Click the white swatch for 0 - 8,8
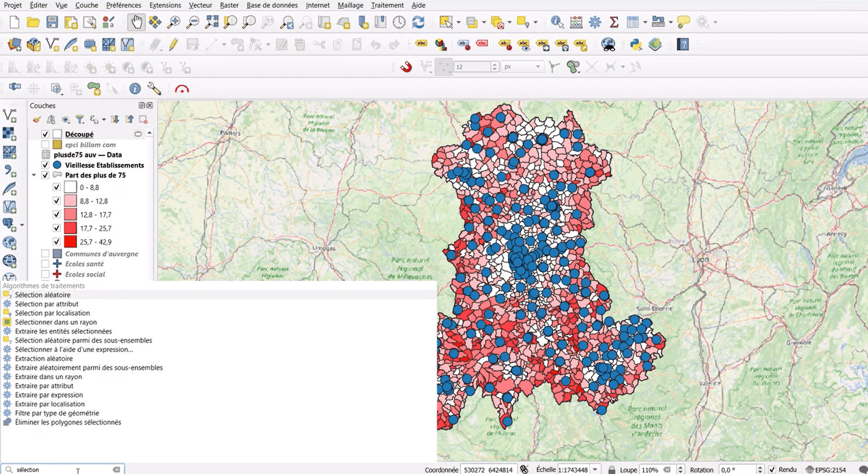868x474 pixels. [71, 188]
